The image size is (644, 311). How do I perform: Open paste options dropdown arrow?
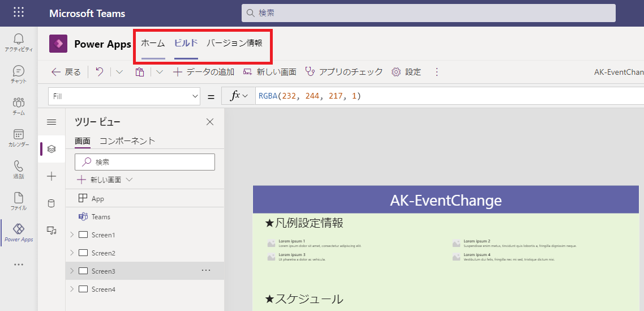click(x=160, y=72)
